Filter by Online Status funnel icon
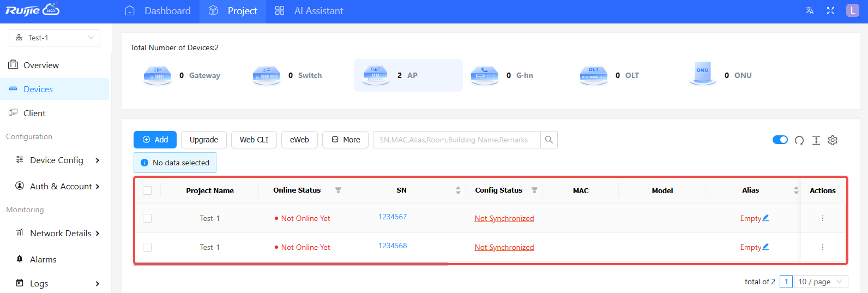The height and width of the screenshot is (293, 868). click(x=338, y=190)
